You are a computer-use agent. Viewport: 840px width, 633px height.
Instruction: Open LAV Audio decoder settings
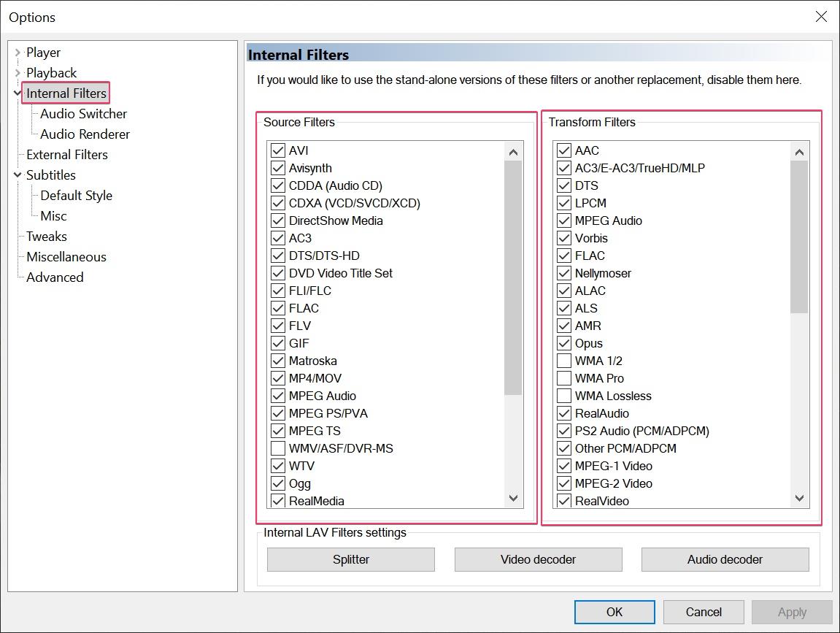tap(725, 559)
